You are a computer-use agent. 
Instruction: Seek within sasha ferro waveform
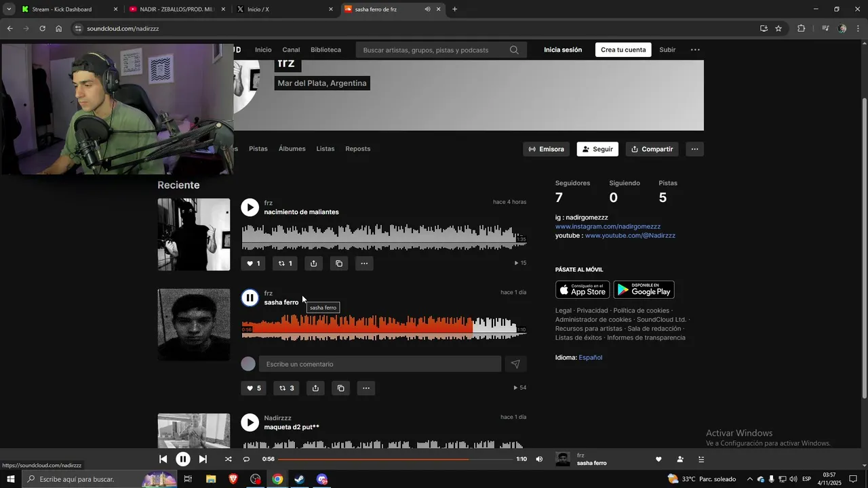pyautogui.click(x=384, y=327)
